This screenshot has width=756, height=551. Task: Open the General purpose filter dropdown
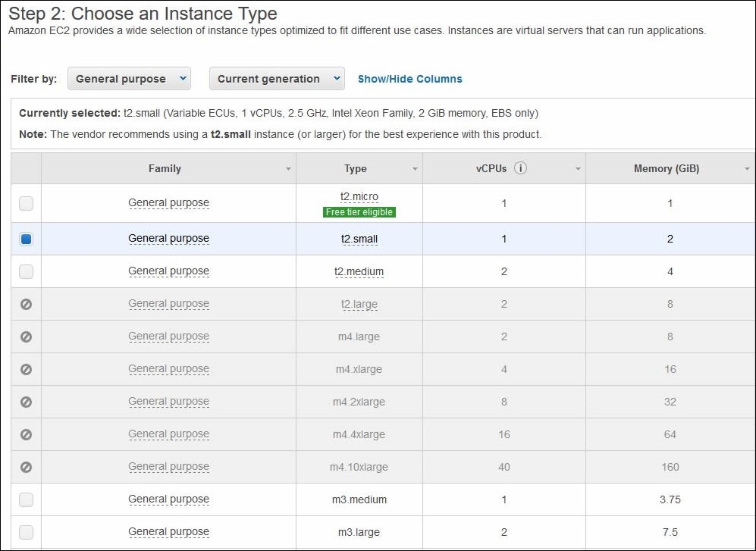pos(129,79)
